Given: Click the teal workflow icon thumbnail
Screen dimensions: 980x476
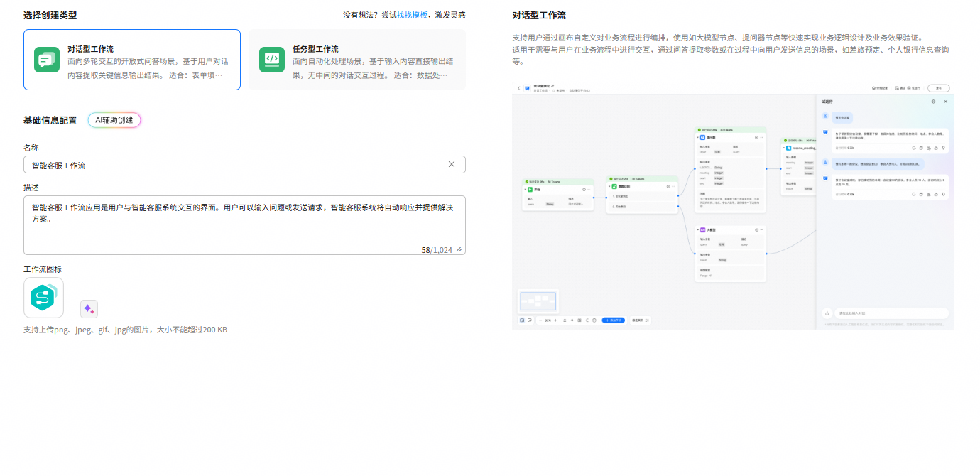Looking at the screenshot, I should [43, 298].
